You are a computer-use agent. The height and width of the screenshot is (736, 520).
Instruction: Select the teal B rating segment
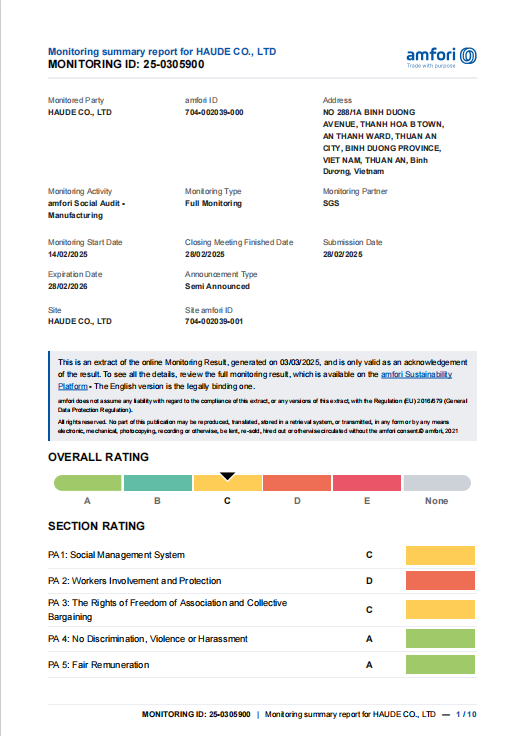click(x=158, y=483)
